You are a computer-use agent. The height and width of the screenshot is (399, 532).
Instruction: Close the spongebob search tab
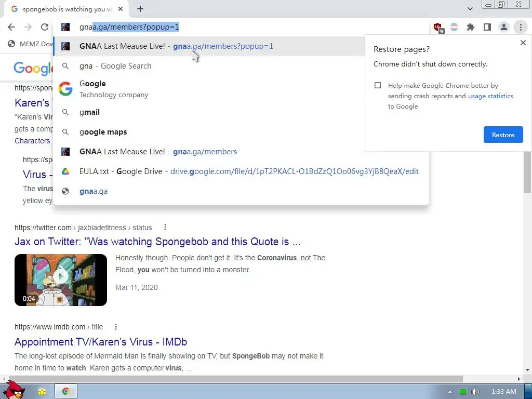(x=121, y=9)
